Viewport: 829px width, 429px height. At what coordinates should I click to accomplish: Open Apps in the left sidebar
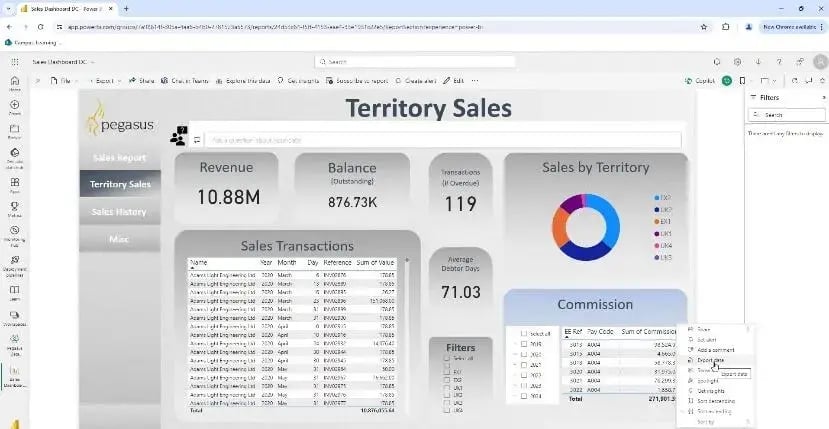pyautogui.click(x=15, y=185)
